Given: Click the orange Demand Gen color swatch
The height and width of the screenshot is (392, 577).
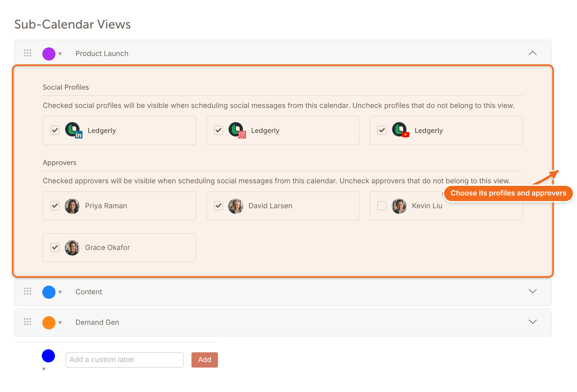Looking at the screenshot, I should click(49, 323).
